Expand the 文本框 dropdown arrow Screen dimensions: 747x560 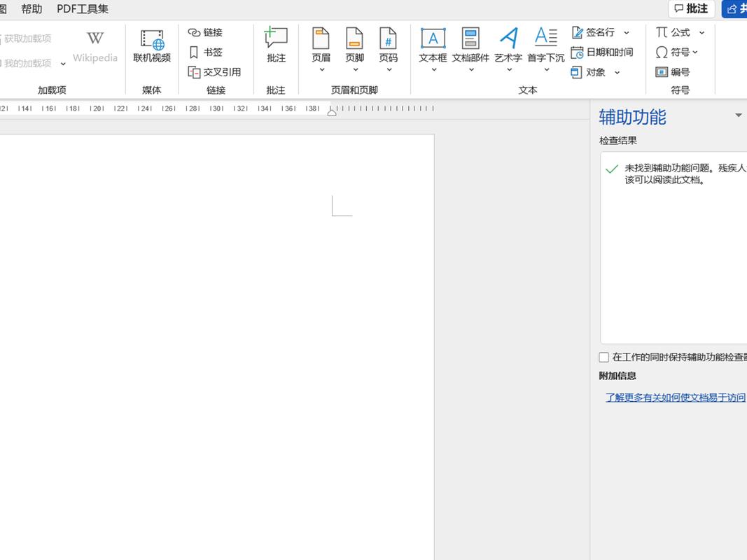pyautogui.click(x=434, y=69)
